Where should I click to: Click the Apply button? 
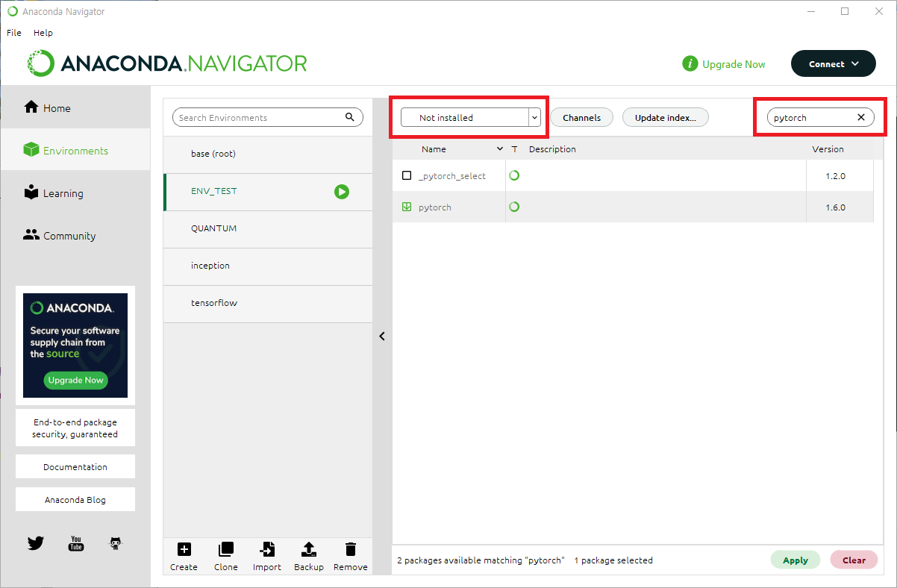(x=796, y=560)
